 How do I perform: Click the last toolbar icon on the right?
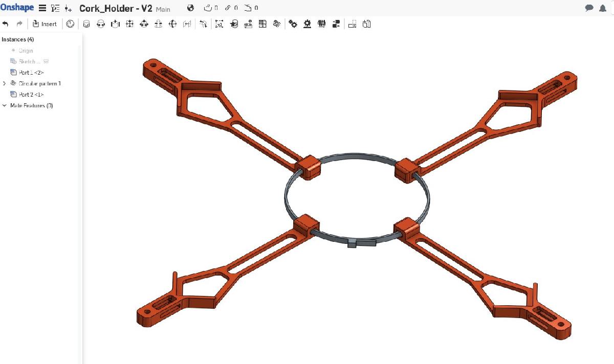pyautogui.click(x=366, y=24)
